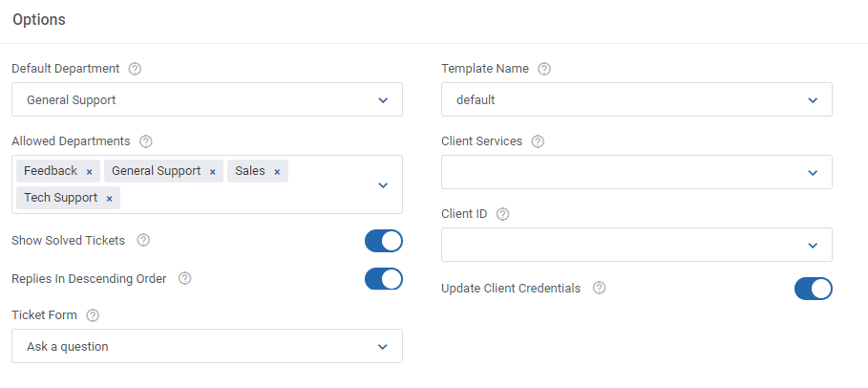Click help icon next to Client Services
Image resolution: width=868 pixels, height=388 pixels.
(538, 141)
